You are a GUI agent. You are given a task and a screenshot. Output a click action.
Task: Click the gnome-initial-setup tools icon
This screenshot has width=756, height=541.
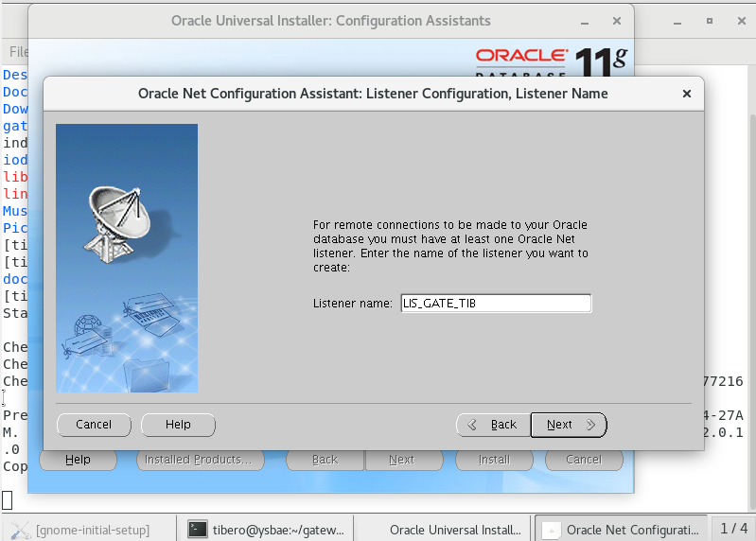(20, 530)
